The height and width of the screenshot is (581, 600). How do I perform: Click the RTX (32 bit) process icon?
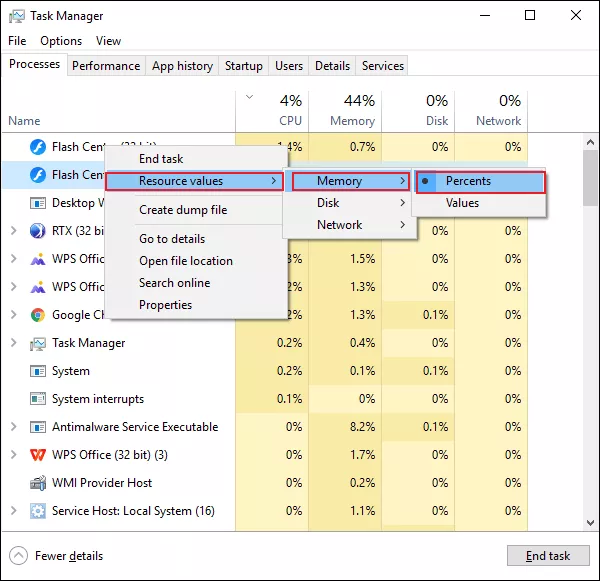(38, 231)
